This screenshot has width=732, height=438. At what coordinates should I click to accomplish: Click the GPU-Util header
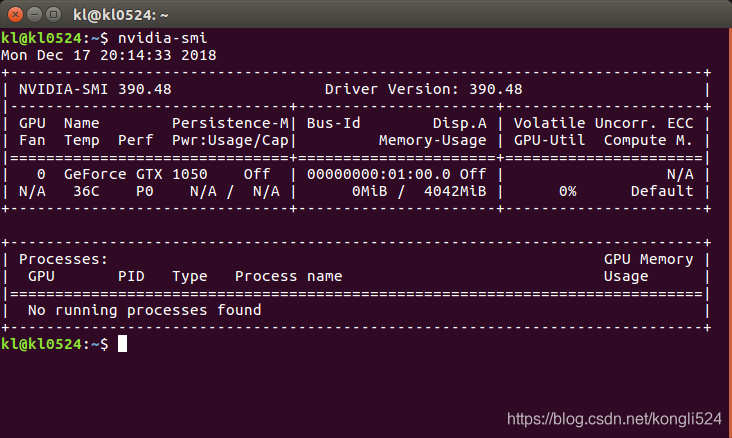click(549, 141)
